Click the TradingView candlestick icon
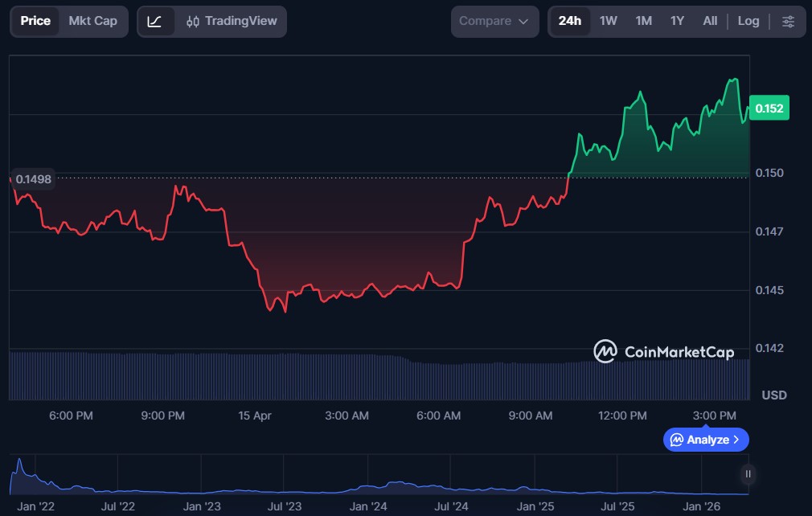Screen dimensions: 812x516 [x=193, y=22]
